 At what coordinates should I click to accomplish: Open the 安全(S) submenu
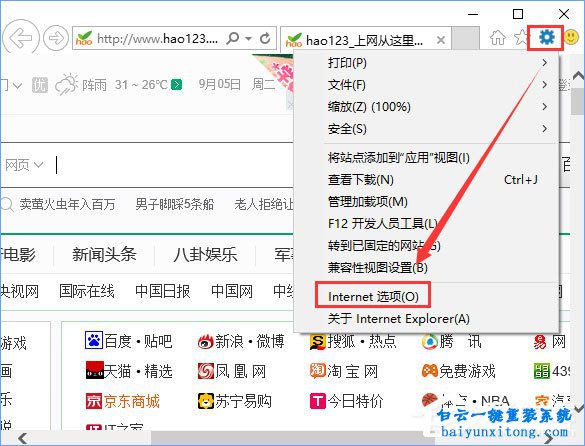[427, 129]
